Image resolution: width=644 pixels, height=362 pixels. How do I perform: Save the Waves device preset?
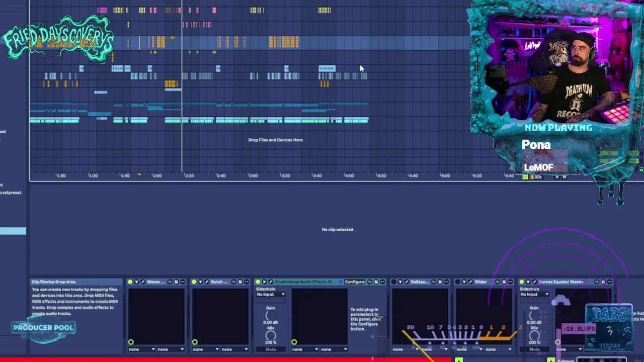pyautogui.click(x=176, y=282)
